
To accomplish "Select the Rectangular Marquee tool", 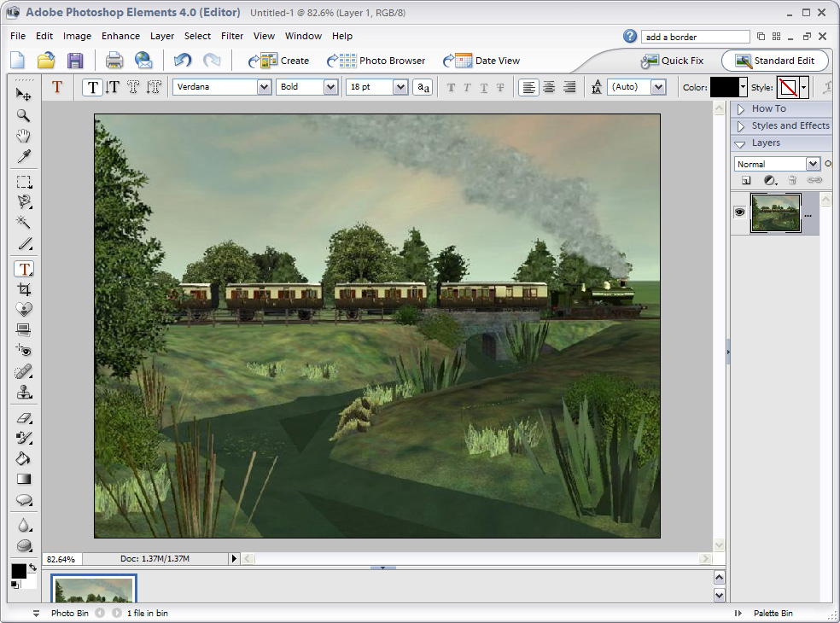I will coord(24,182).
